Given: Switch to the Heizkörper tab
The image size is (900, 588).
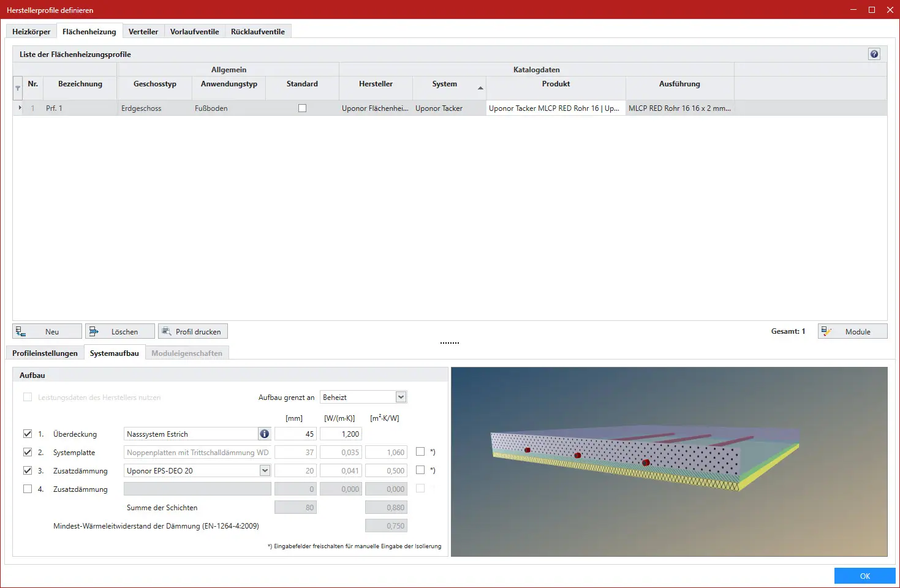Looking at the screenshot, I should 31,31.
